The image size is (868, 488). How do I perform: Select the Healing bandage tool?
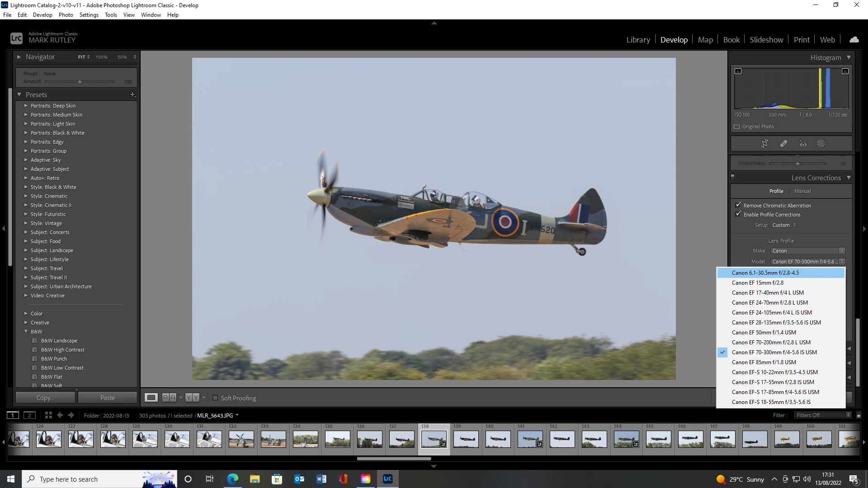tap(783, 144)
